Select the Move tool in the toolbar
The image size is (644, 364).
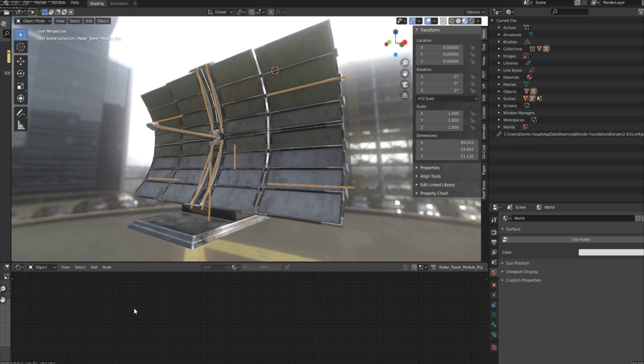click(20, 61)
